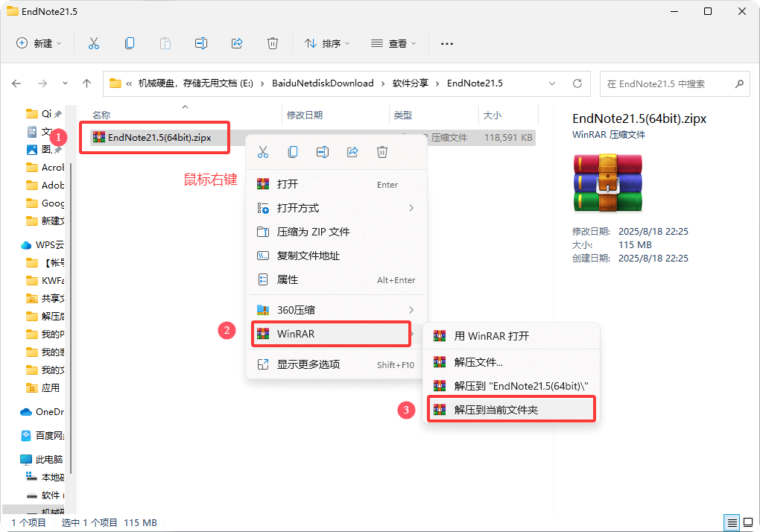760x532 pixels.
Task: Click the Copy icon in the toolbar
Action: click(x=130, y=43)
